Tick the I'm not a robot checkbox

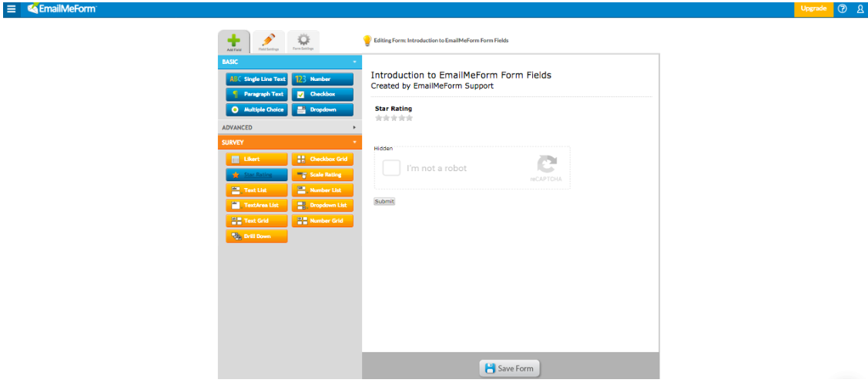(x=391, y=168)
